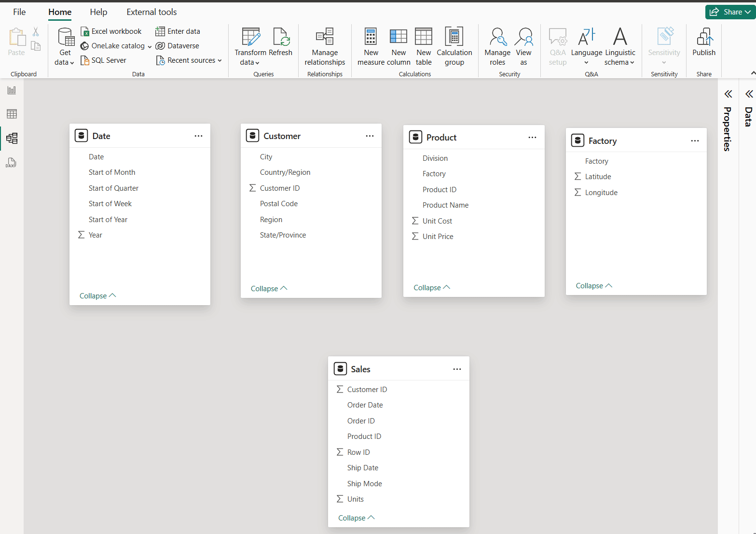Open the Help tab
The width and height of the screenshot is (756, 534).
[98, 12]
